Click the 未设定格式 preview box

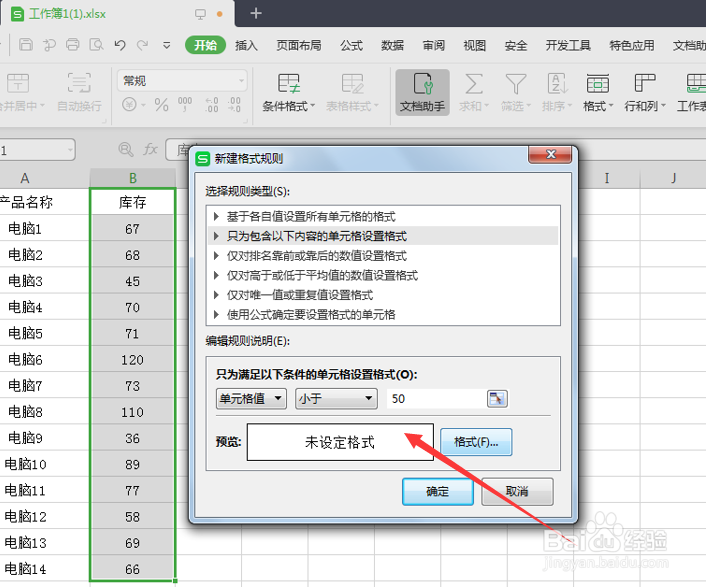click(340, 442)
